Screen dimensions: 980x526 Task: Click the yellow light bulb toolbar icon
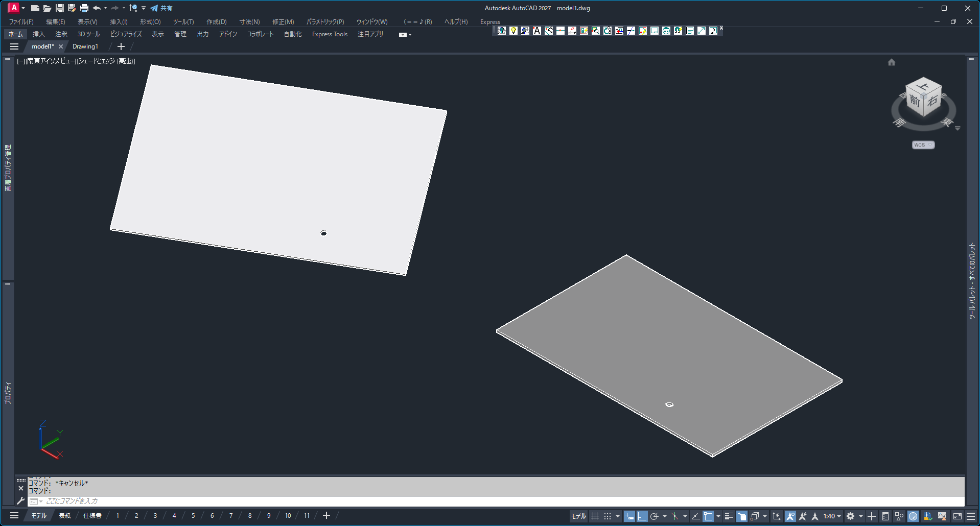(514, 31)
